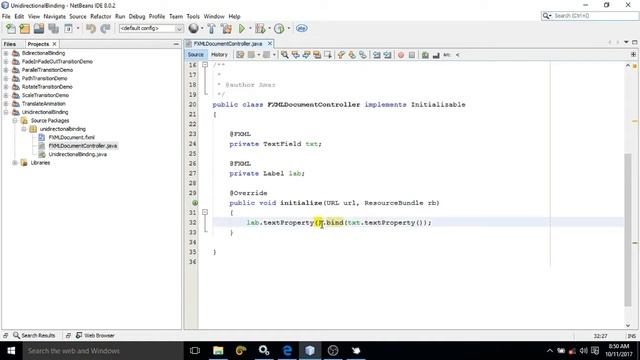Click the Find Selection magnifier icon
The image size is (640, 360).
[284, 55]
